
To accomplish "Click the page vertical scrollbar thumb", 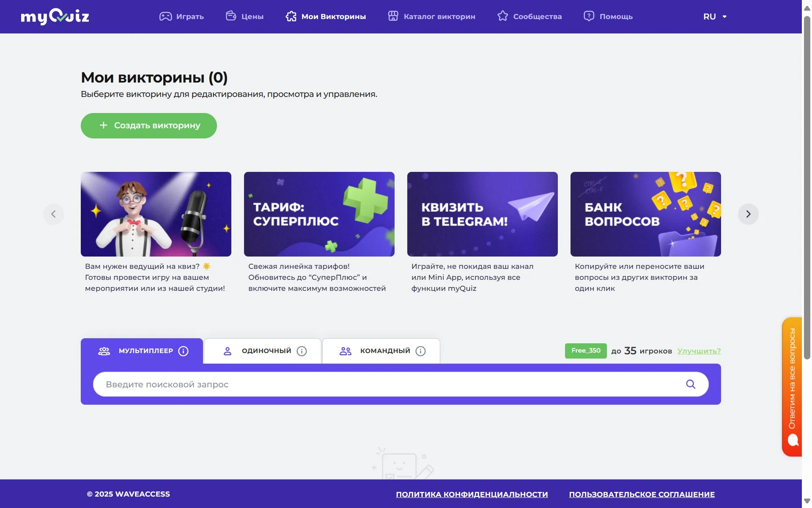I will pyautogui.click(x=807, y=188).
